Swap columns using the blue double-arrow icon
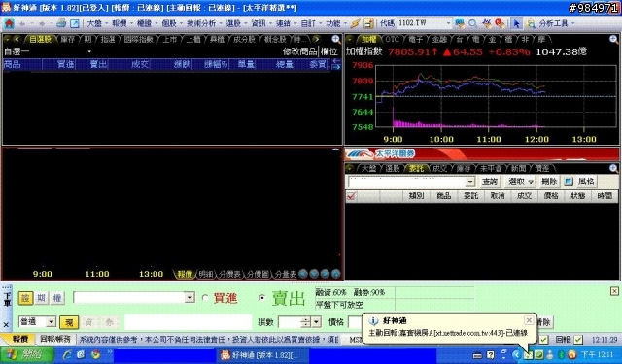This screenshot has height=364, width=622. coord(336,64)
